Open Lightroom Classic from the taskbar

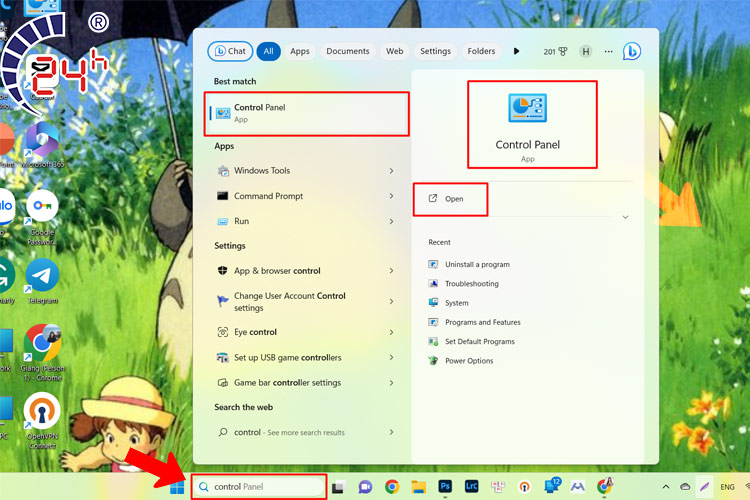click(472, 487)
